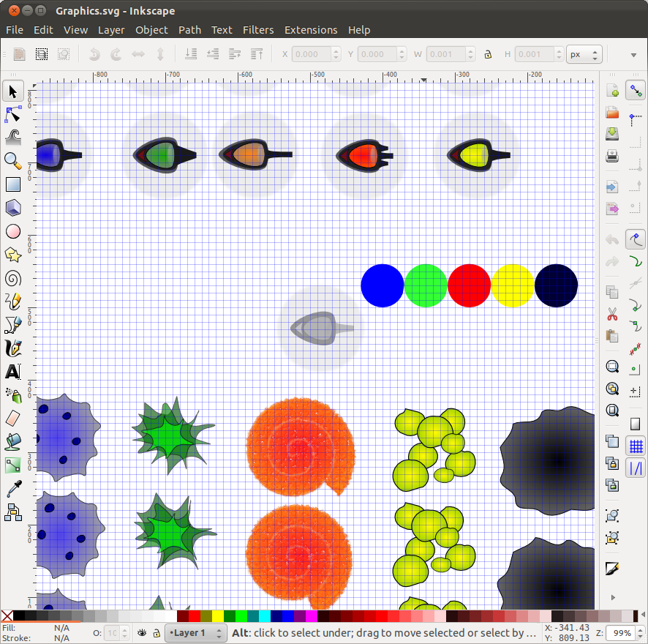
Task: Open the Extensions menu
Action: click(x=311, y=30)
